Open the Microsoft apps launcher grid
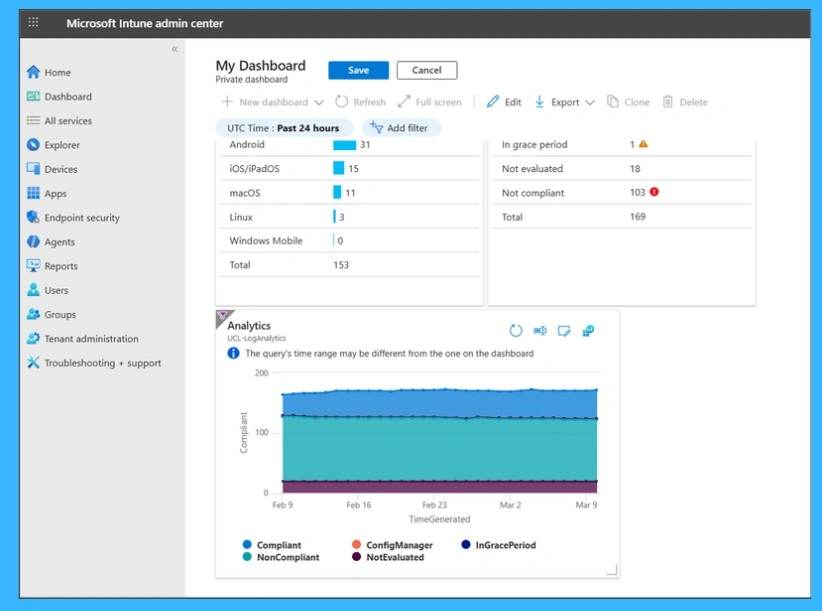The height and width of the screenshot is (611, 822). tap(33, 22)
